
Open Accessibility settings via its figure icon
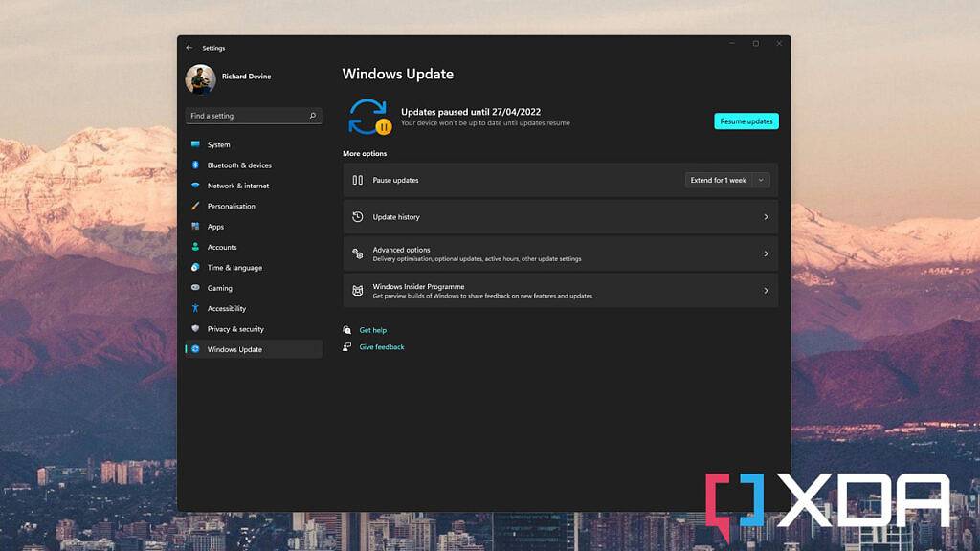(196, 308)
